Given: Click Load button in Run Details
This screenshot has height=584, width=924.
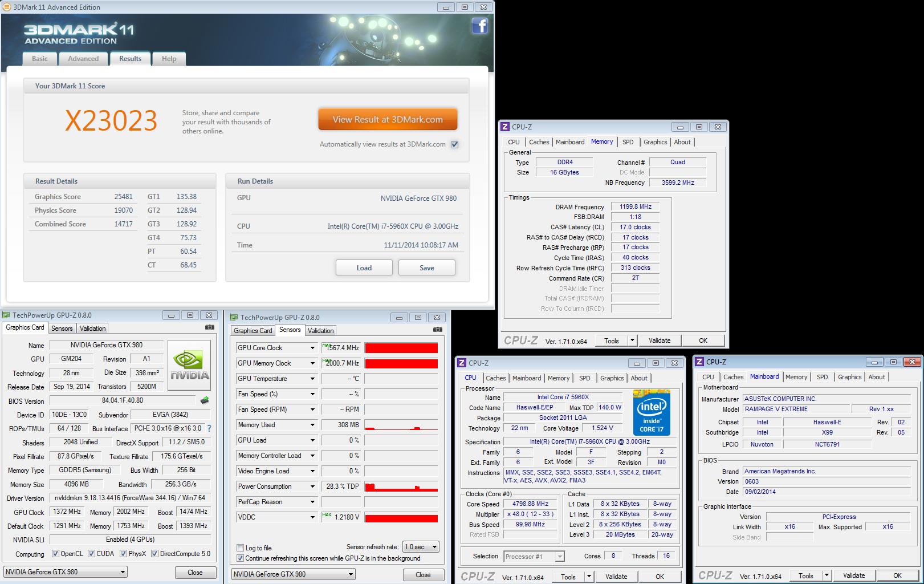Looking at the screenshot, I should point(364,267).
